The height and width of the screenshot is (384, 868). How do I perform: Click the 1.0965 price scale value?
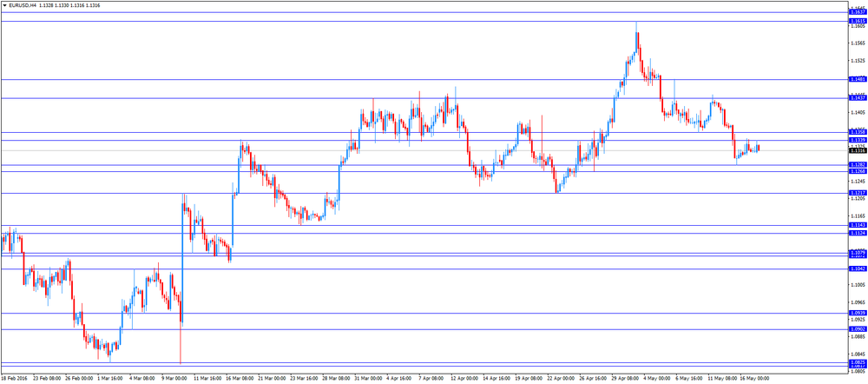click(857, 302)
